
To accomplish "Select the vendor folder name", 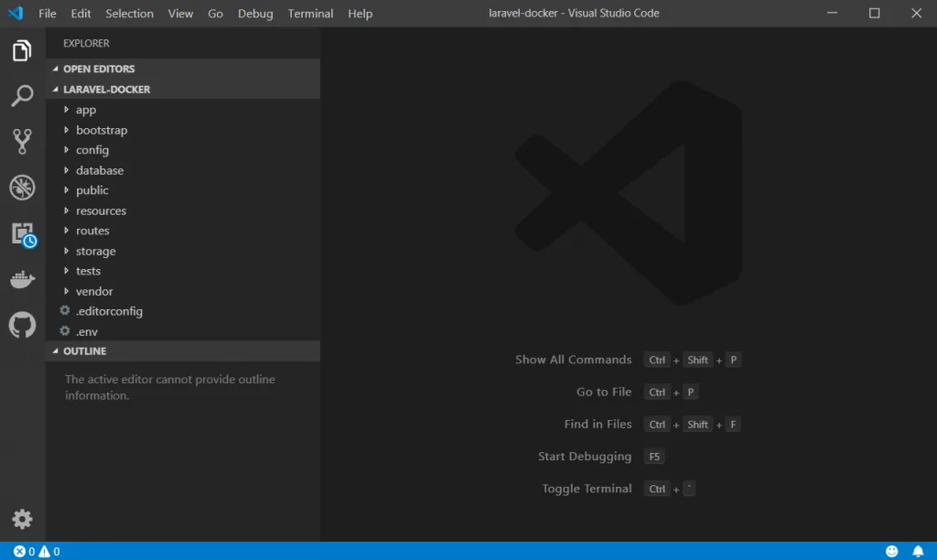I will (94, 291).
